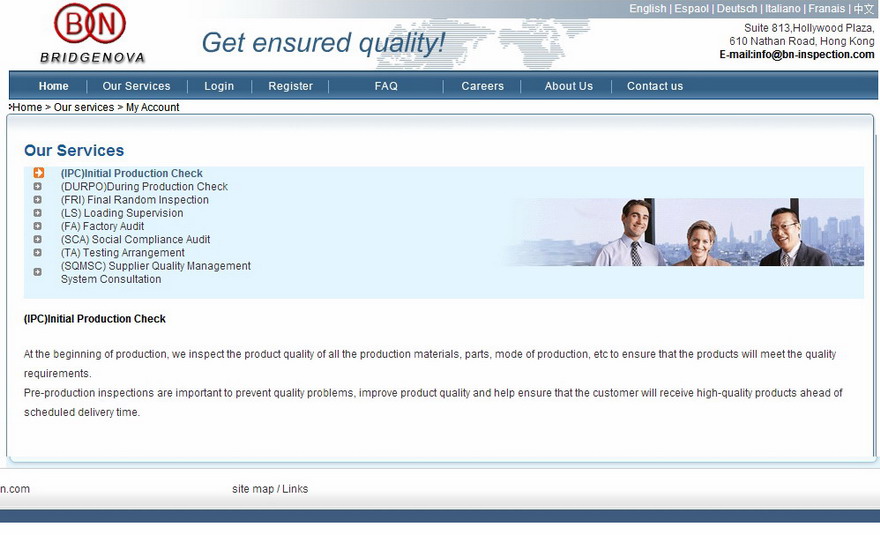This screenshot has width=880, height=535.
Task: Click the plus icon beside Factory Audit
Action: point(38,226)
